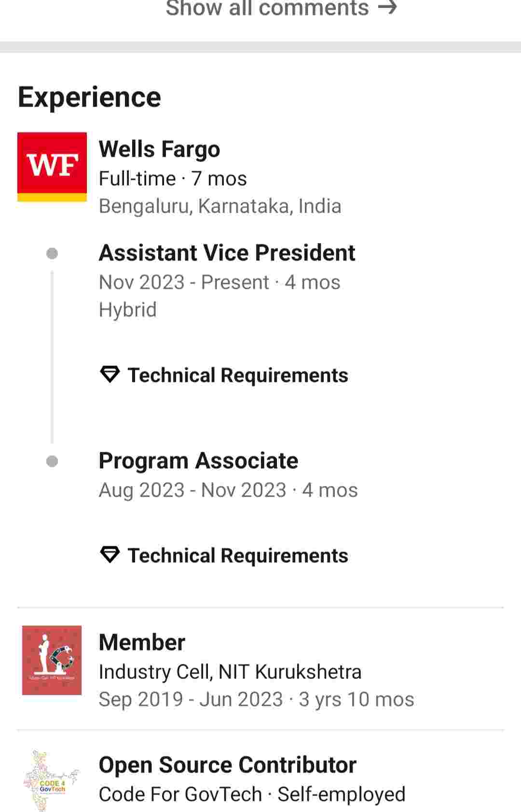The width and height of the screenshot is (521, 812).
Task: Open Technical Requirements skill under Program Associate
Action: (x=237, y=555)
